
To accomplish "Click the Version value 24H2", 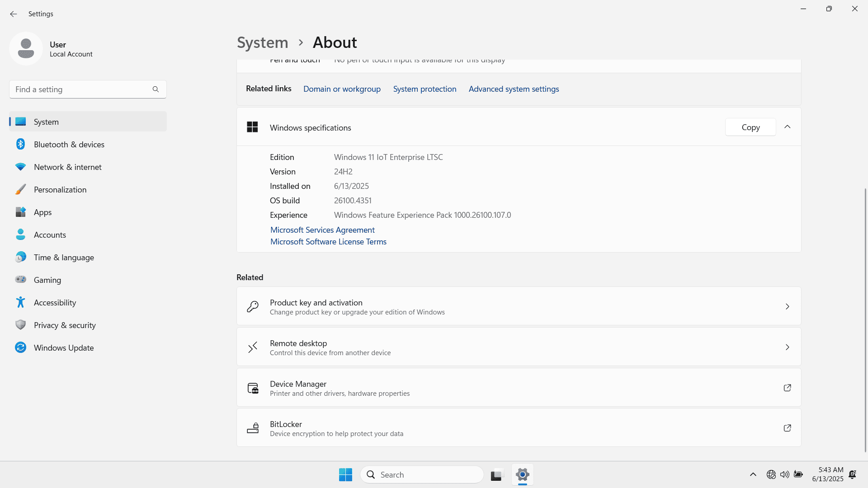I will (x=343, y=172).
